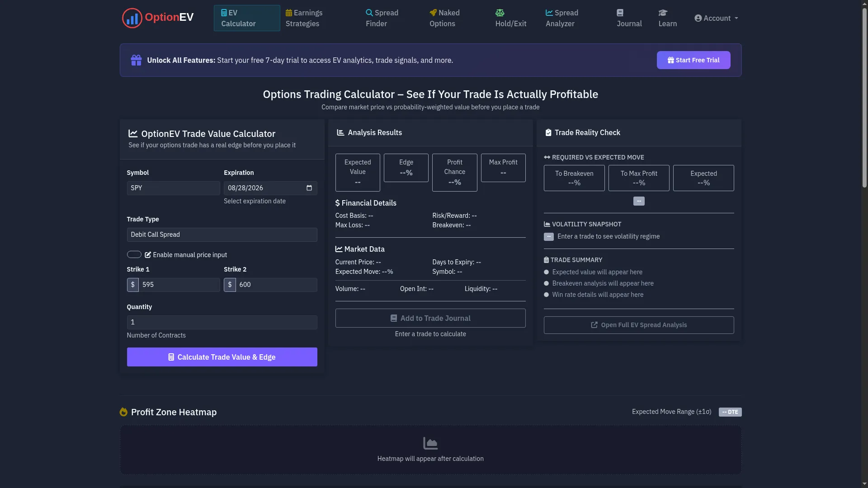Click Open Full EV Spread Analysis button
This screenshot has width=868, height=488.
639,325
